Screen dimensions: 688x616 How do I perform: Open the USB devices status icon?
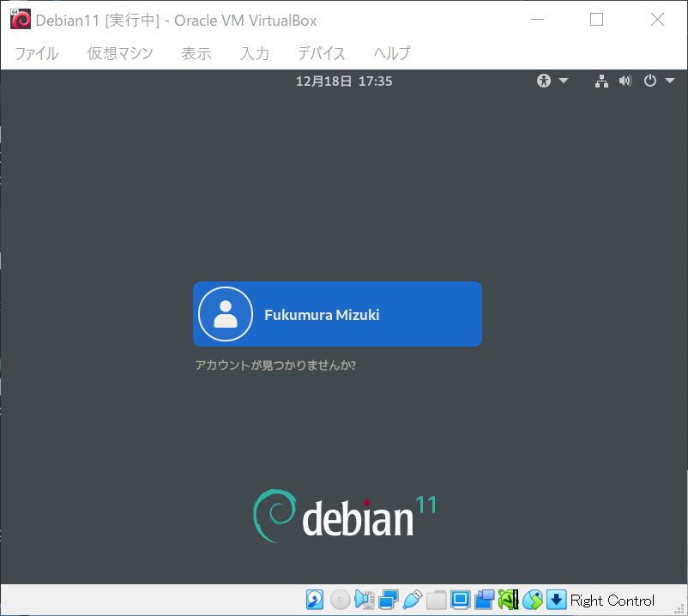point(413,600)
